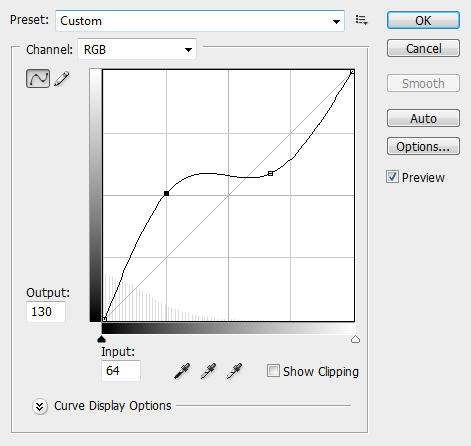The width and height of the screenshot is (471, 446).
Task: Select the pencil draw curve tool
Action: point(62,79)
